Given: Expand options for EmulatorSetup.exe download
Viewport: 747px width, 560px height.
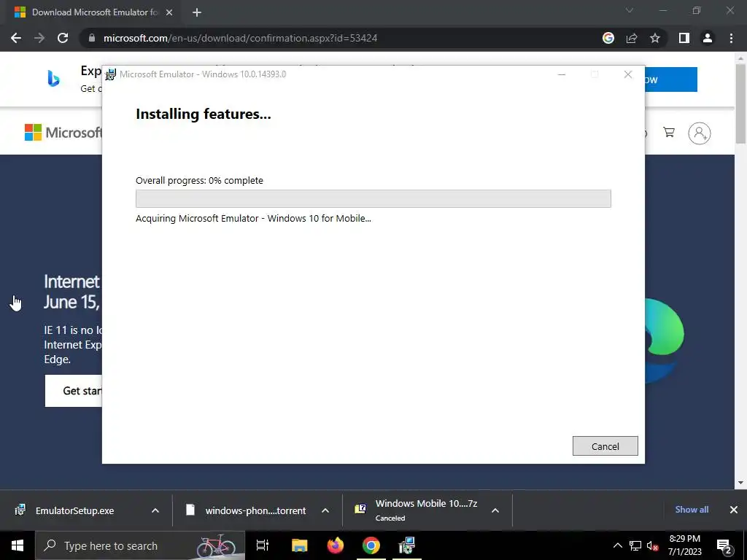Looking at the screenshot, I should click(x=155, y=510).
